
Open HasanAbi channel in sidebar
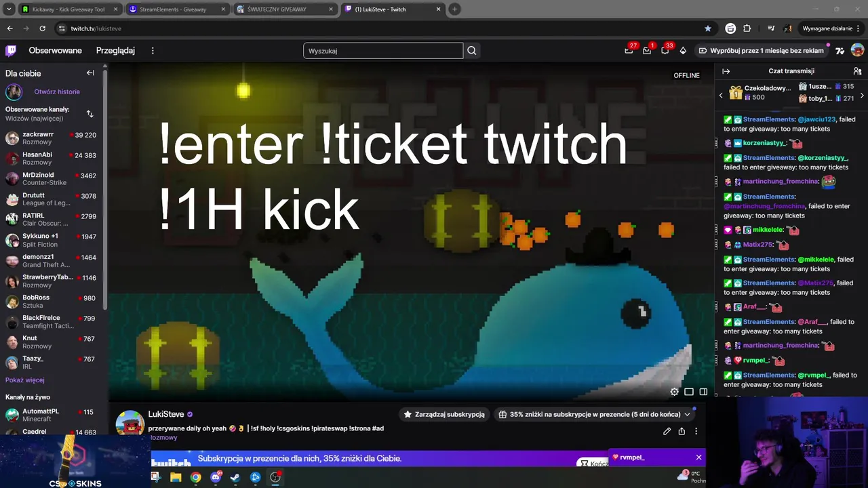click(51, 159)
